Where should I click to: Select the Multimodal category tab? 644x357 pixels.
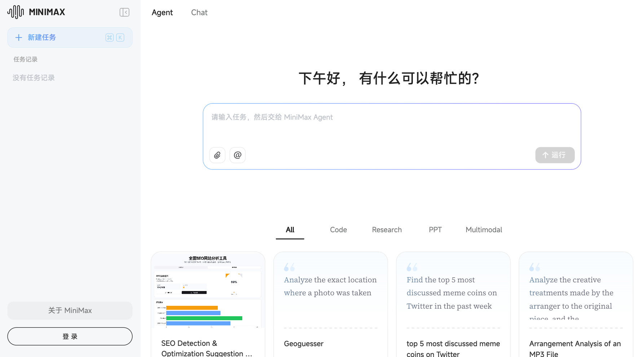484,230
